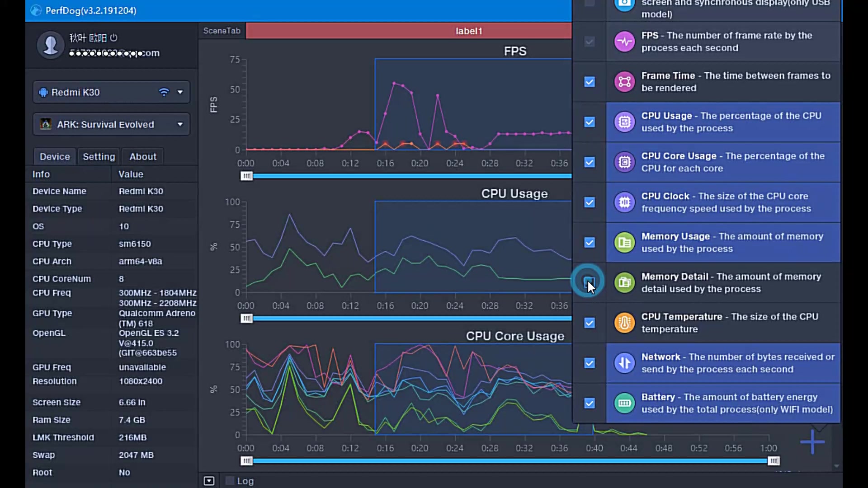
Task: Click the Network bytes monitor icon
Action: click(x=624, y=363)
